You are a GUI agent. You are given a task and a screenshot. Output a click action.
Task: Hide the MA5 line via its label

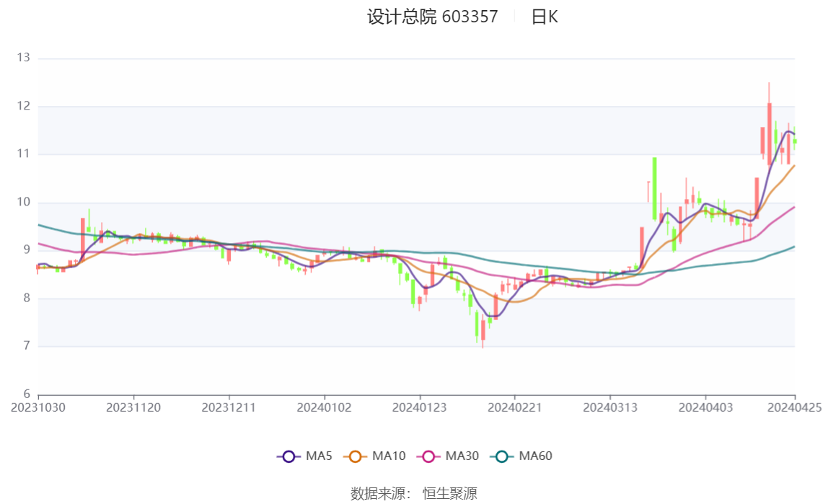[x=319, y=456]
